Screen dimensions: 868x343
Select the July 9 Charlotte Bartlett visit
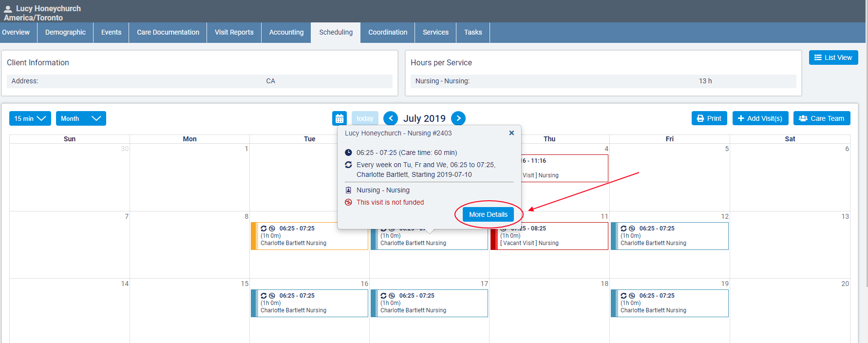(310, 236)
